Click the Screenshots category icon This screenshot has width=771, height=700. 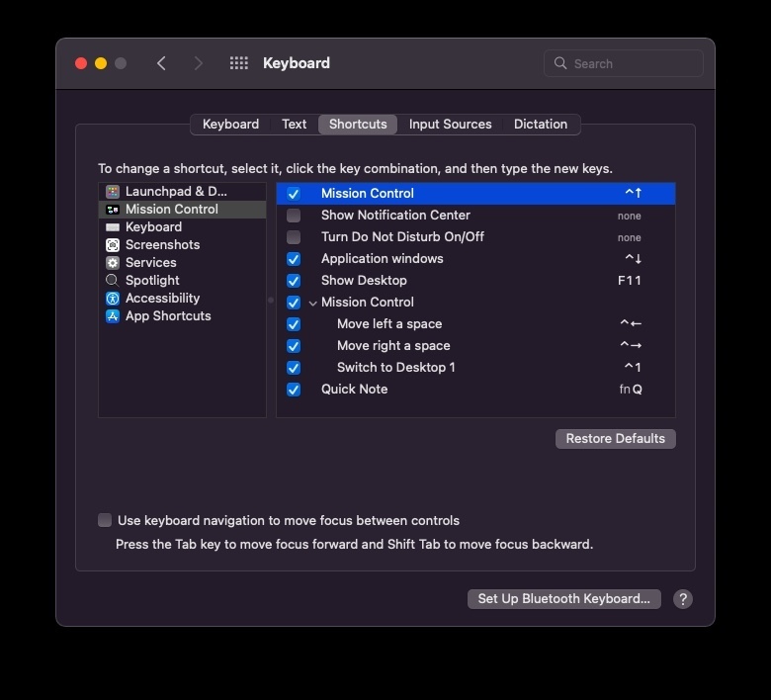pyautogui.click(x=113, y=245)
